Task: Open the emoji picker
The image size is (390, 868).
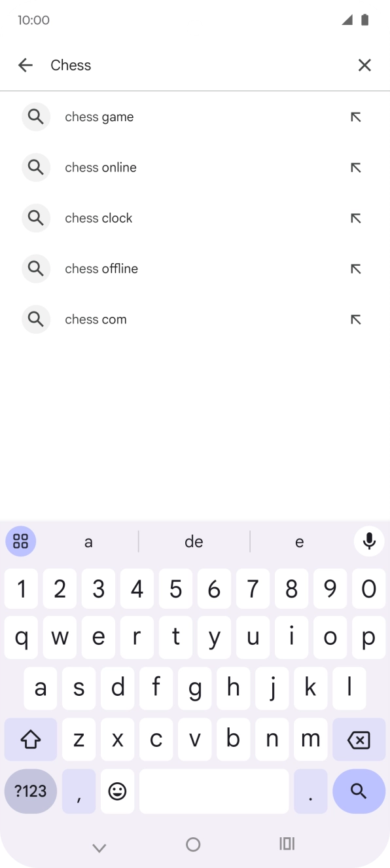Action: pyautogui.click(x=117, y=791)
